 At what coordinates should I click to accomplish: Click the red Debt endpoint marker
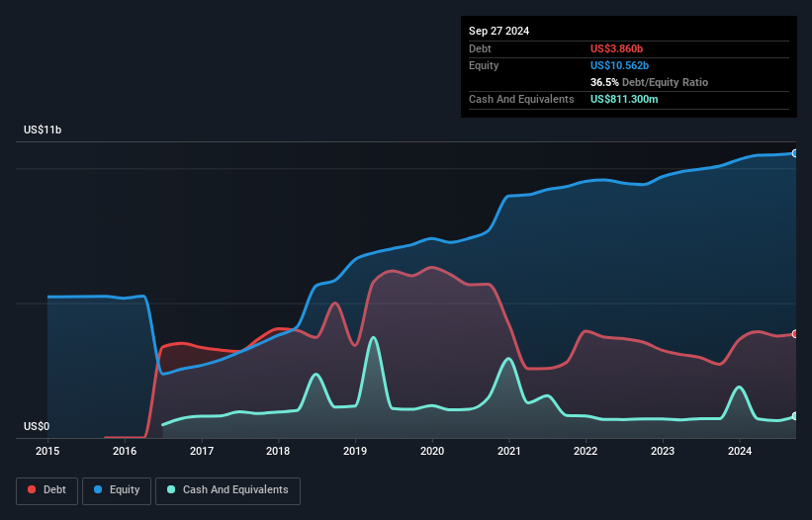point(795,334)
